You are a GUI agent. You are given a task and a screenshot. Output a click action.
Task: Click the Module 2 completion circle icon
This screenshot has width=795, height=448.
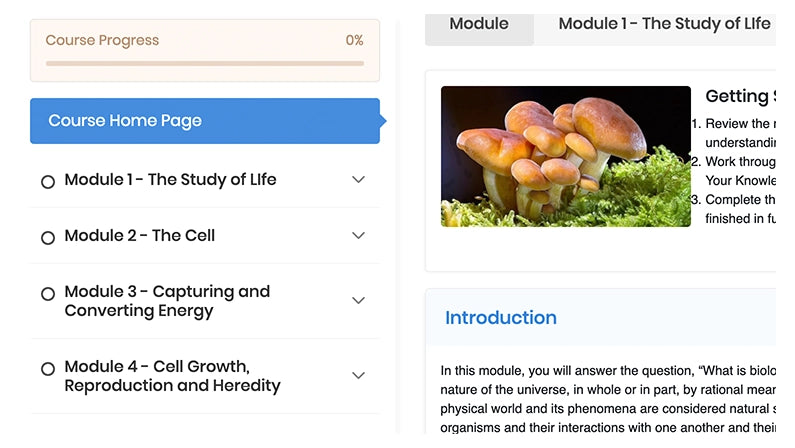coord(47,238)
